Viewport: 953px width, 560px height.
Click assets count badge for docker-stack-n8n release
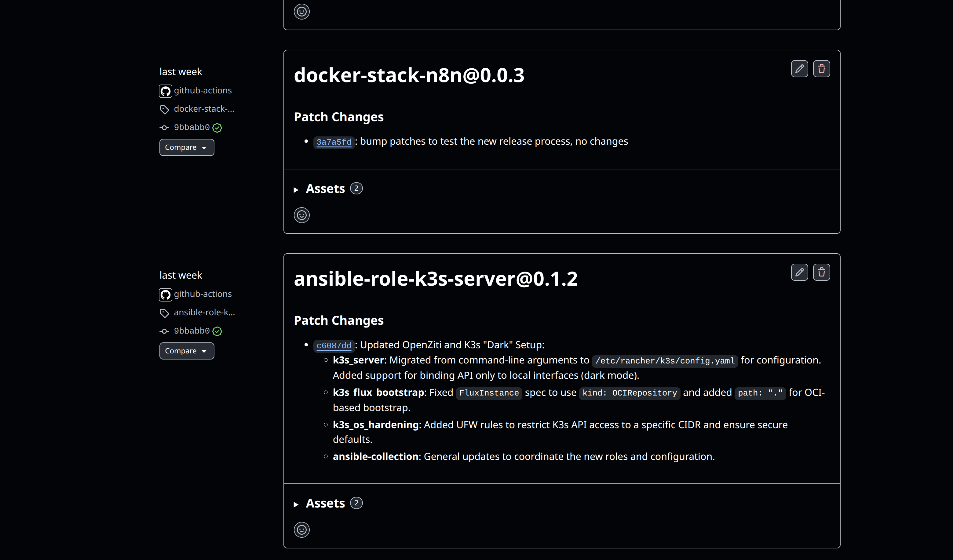[x=356, y=188]
